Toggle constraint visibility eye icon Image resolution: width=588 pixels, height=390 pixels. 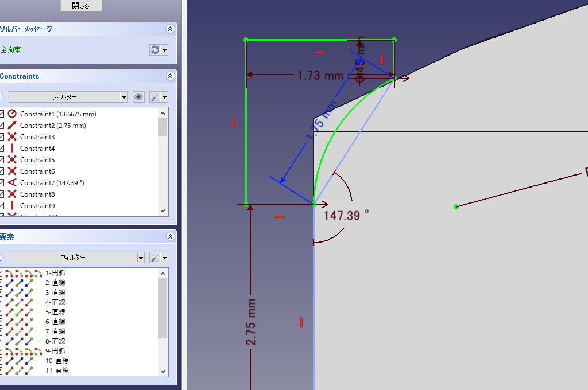(138, 97)
